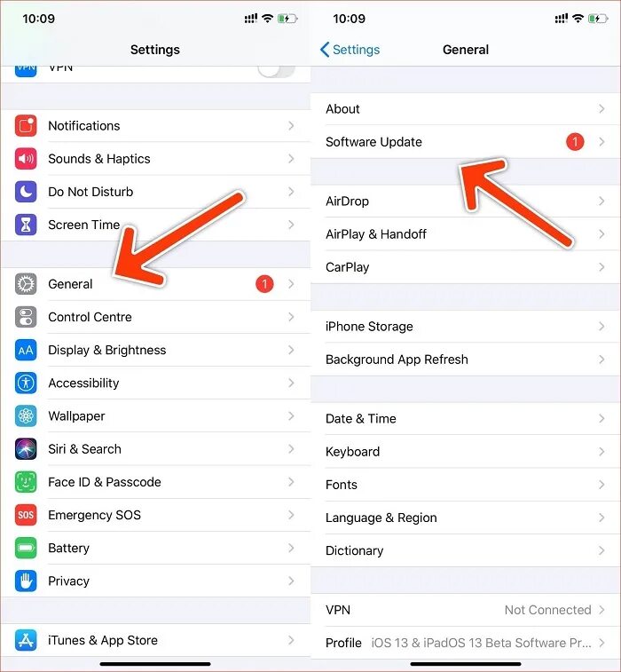Open the Face ID & Passcode icon
The height and width of the screenshot is (672, 621).
26,482
